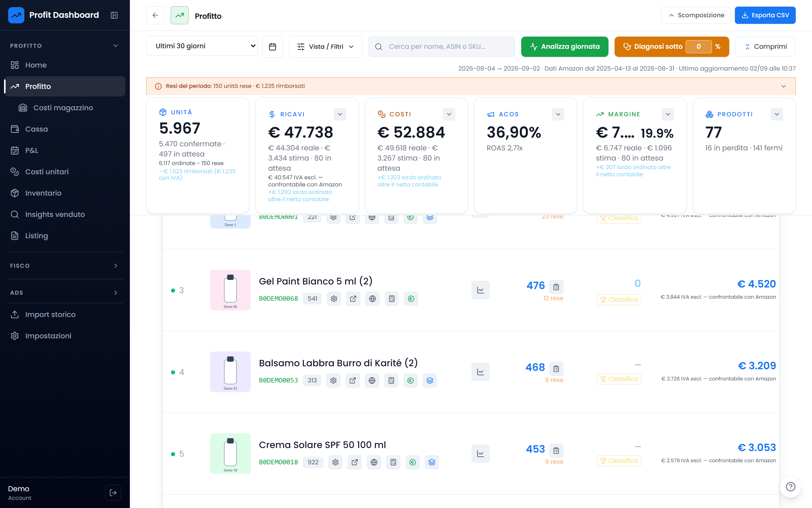The width and height of the screenshot is (812, 508).
Task: Click the Analizza giornata button
Action: tap(565, 47)
